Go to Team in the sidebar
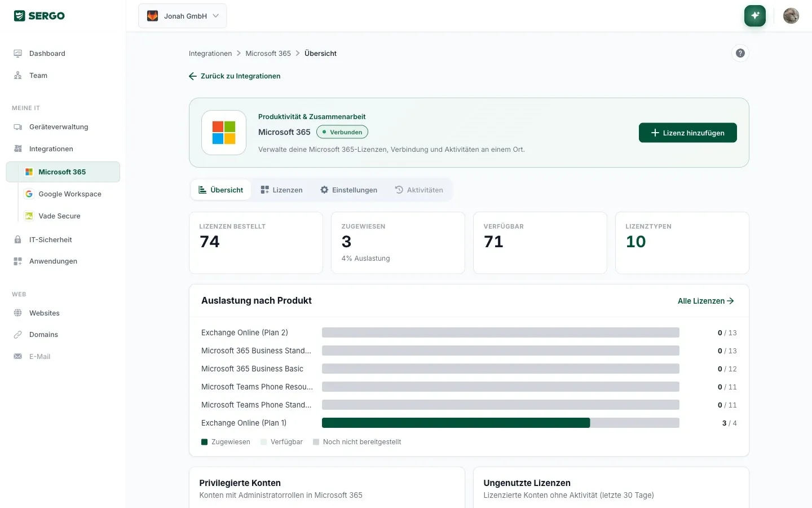The height and width of the screenshot is (508, 812). pos(63,76)
